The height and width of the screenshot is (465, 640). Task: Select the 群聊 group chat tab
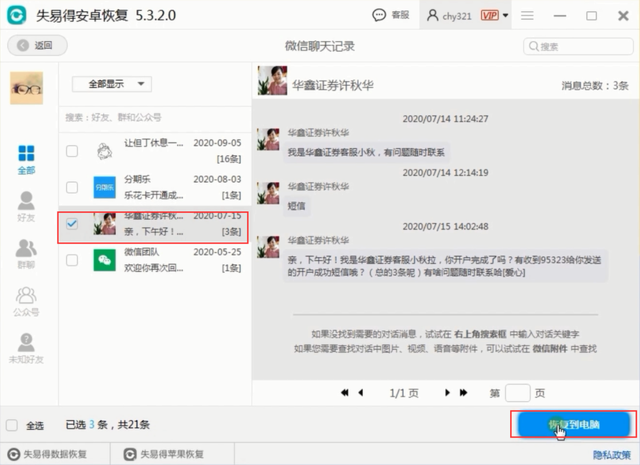(27, 254)
